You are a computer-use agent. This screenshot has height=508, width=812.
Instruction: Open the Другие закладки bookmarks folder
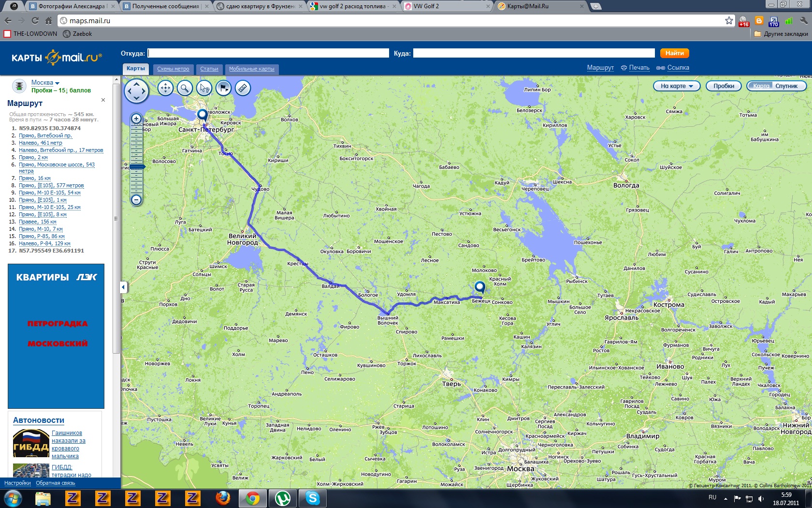click(781, 34)
